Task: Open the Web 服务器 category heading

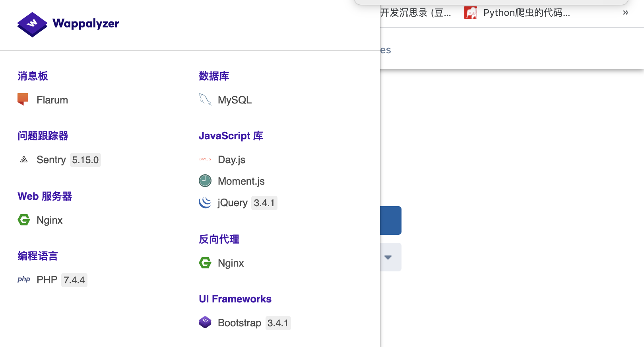Action: [45, 196]
